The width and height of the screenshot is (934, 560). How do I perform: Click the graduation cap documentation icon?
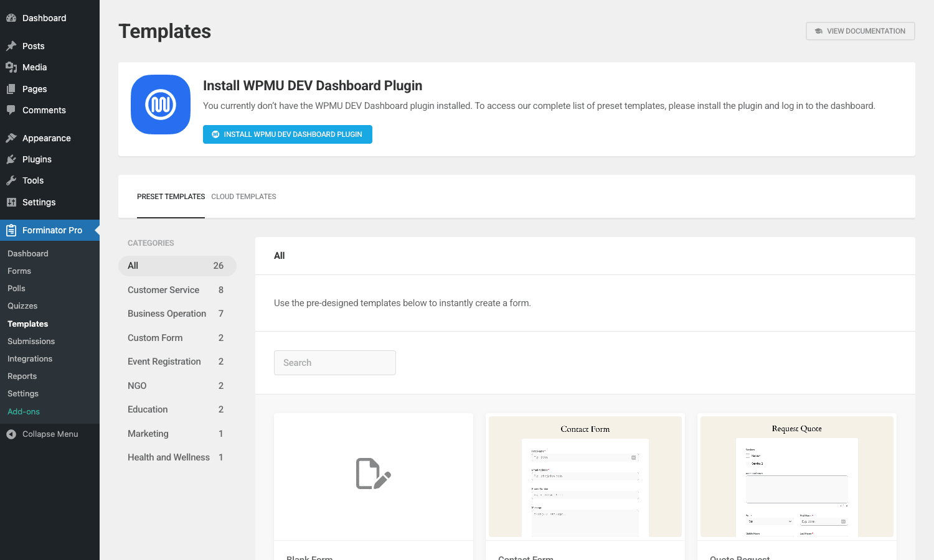819,31
